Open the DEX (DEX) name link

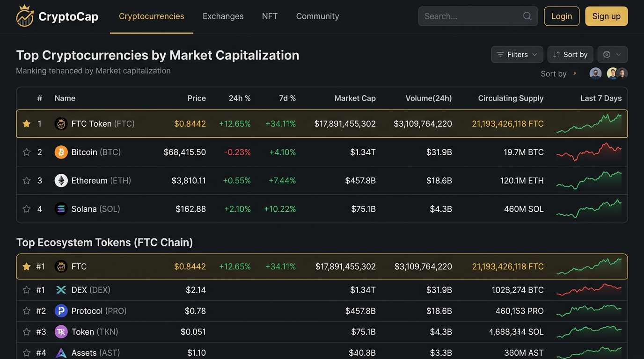coord(91,290)
